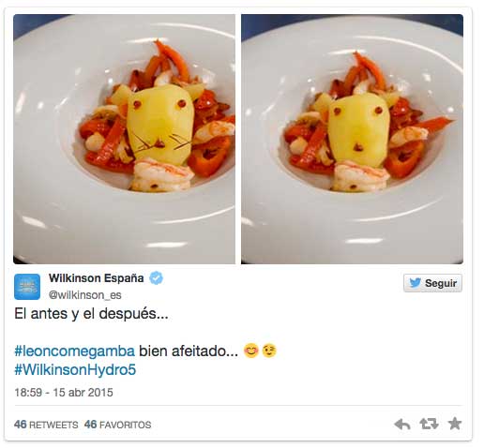Click the retweet icon
This screenshot has height=448, width=484.
point(429,424)
